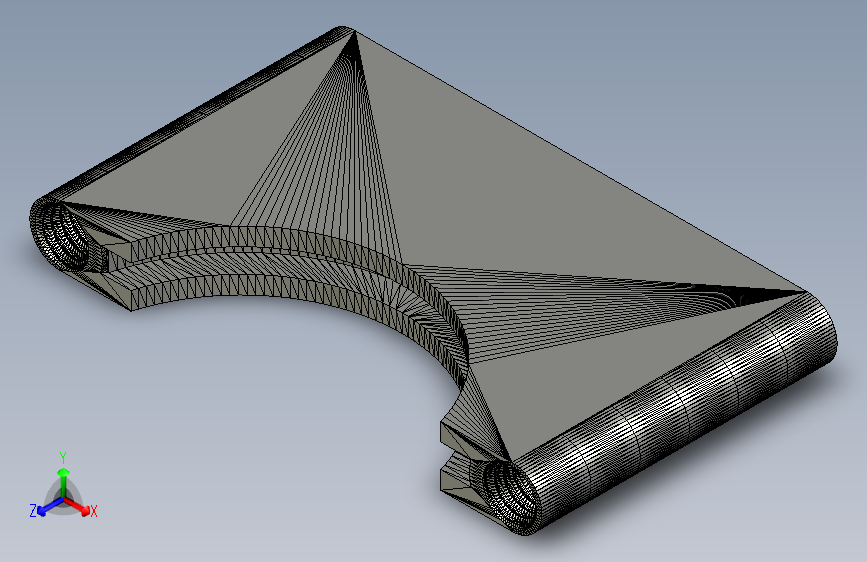Click the blue Z axis arrow of the triad

tap(51, 507)
